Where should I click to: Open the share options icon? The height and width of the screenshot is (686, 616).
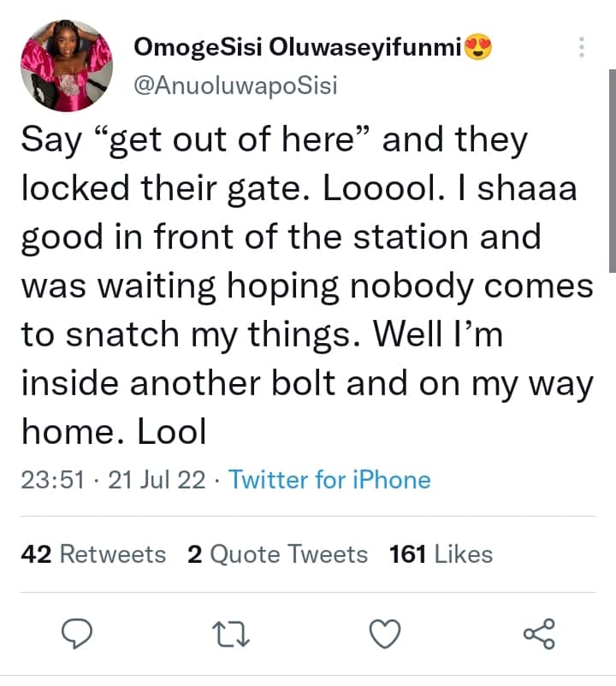(x=539, y=634)
